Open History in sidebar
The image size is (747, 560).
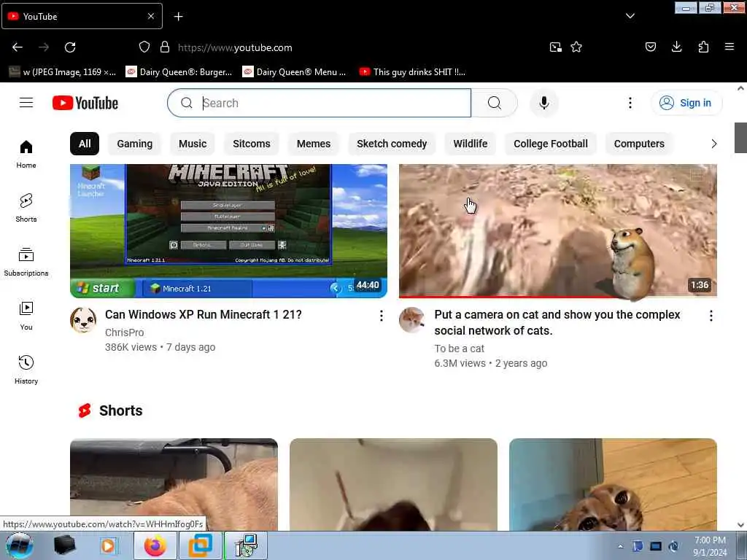(x=26, y=370)
